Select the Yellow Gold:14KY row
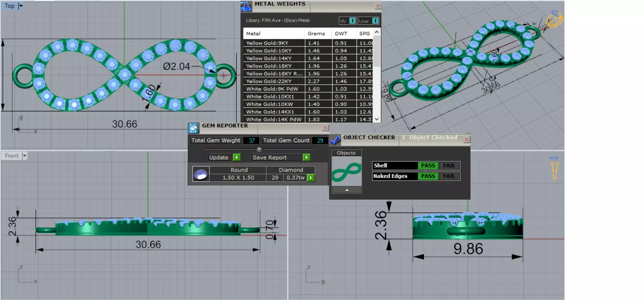Viewport: 644px width, 300px height. [308, 58]
